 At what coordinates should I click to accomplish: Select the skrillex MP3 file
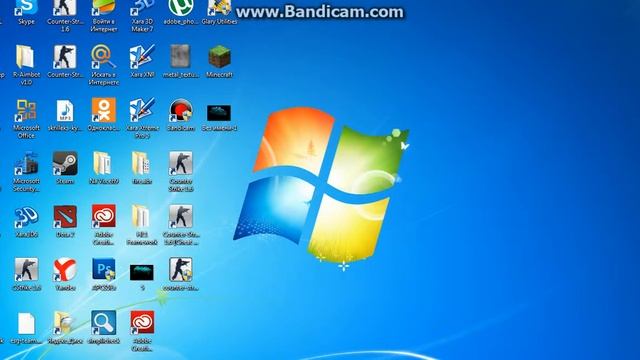point(65,115)
